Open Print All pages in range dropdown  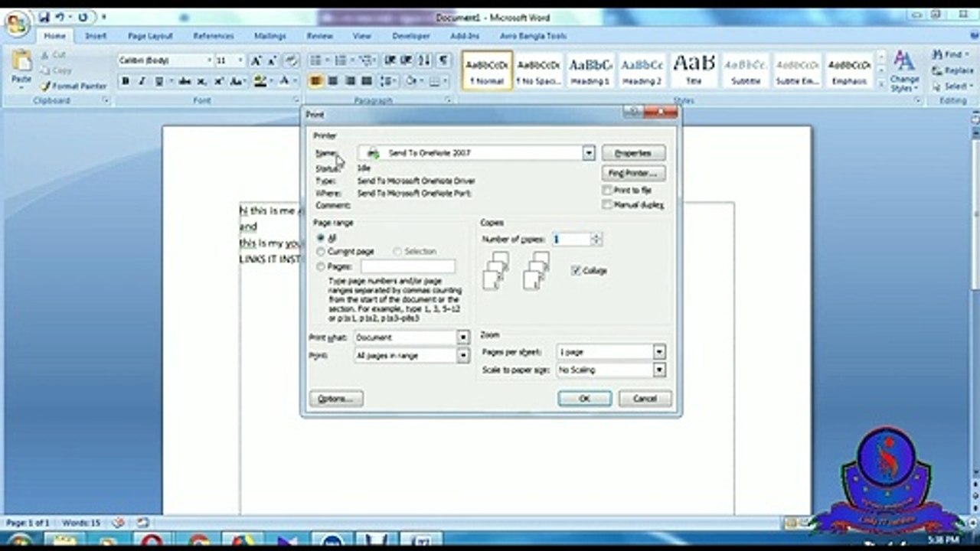463,356
